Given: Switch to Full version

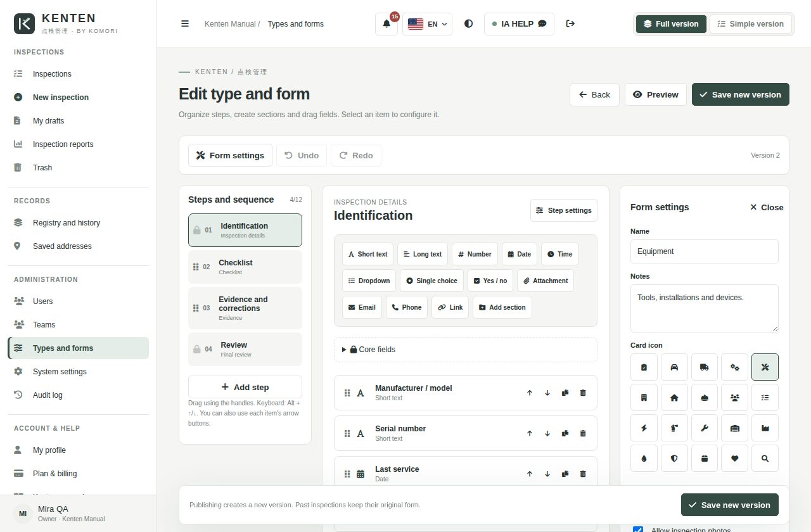Looking at the screenshot, I should (671, 24).
